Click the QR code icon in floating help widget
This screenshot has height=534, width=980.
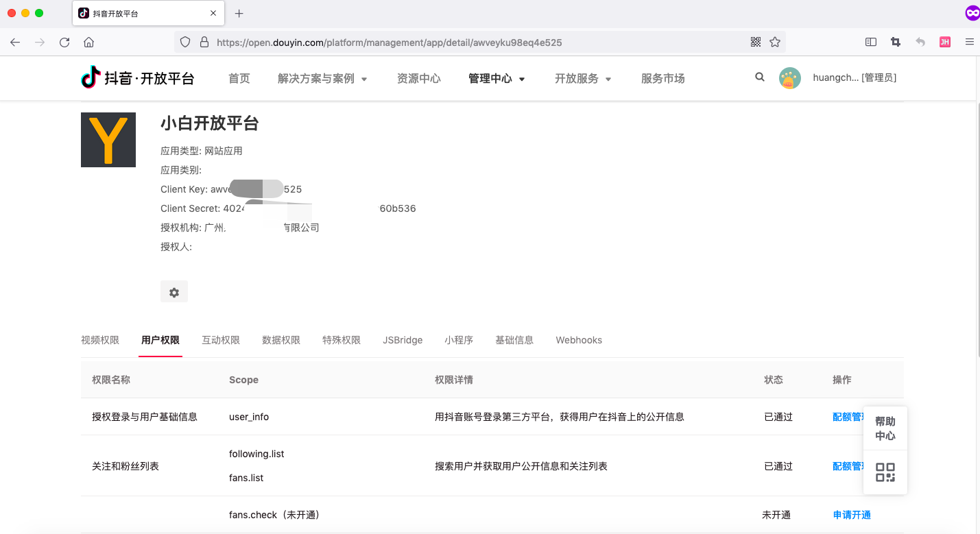(x=885, y=473)
